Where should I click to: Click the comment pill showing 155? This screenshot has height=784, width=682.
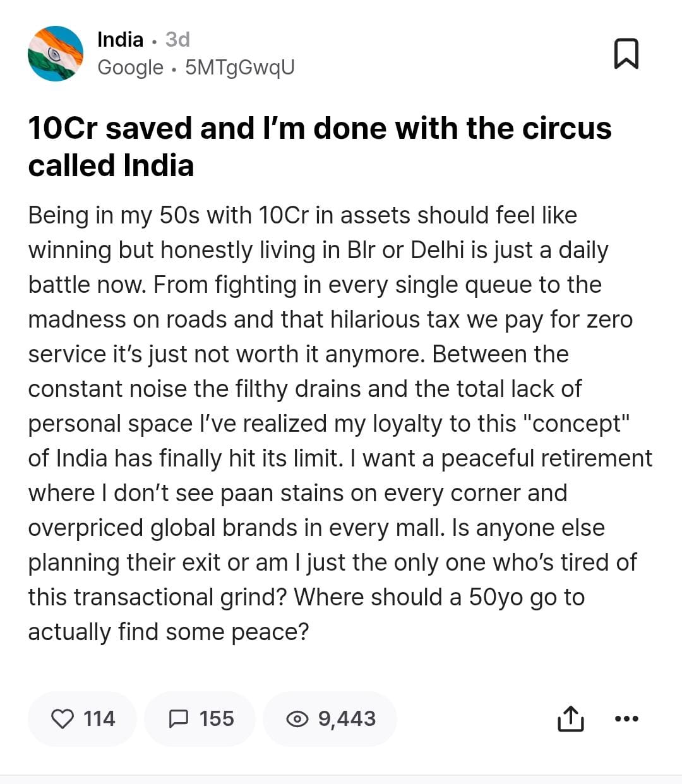(200, 718)
